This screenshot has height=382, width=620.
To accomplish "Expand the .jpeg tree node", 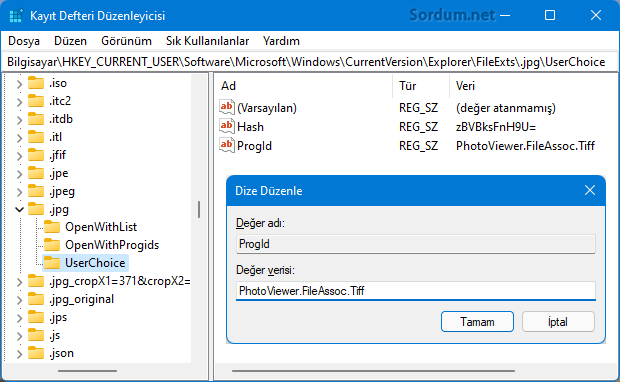I will click(19, 192).
